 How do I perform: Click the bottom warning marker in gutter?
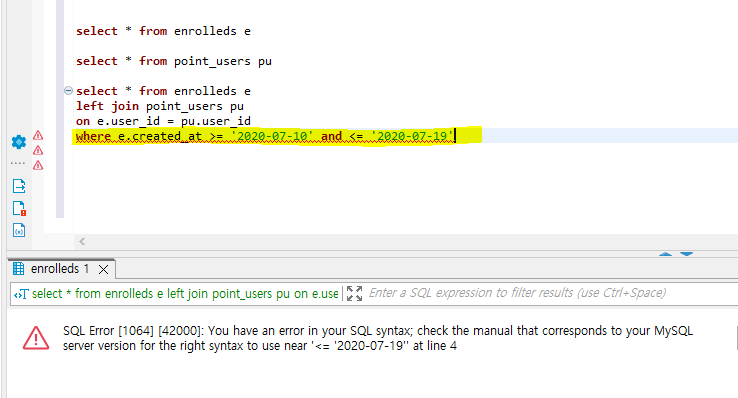coord(38,166)
